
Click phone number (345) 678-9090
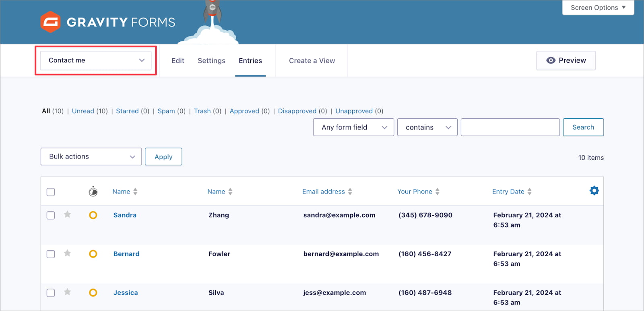[x=425, y=215]
